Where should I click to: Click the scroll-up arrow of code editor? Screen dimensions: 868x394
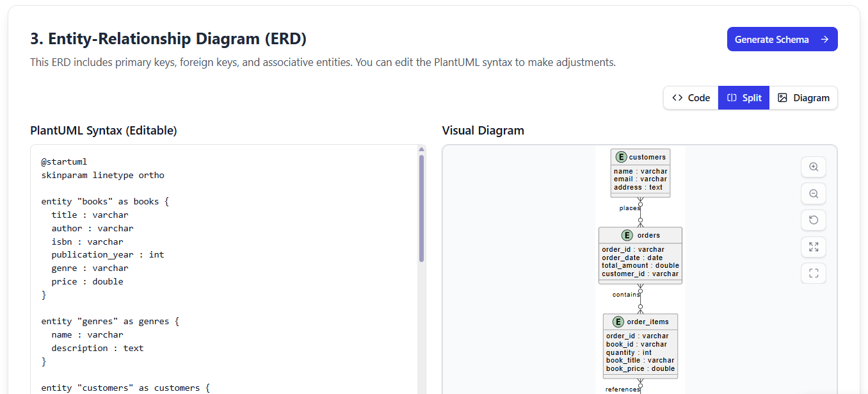point(421,149)
